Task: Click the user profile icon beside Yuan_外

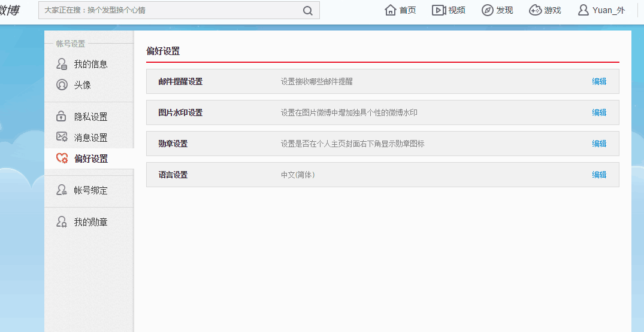Action: click(x=583, y=10)
